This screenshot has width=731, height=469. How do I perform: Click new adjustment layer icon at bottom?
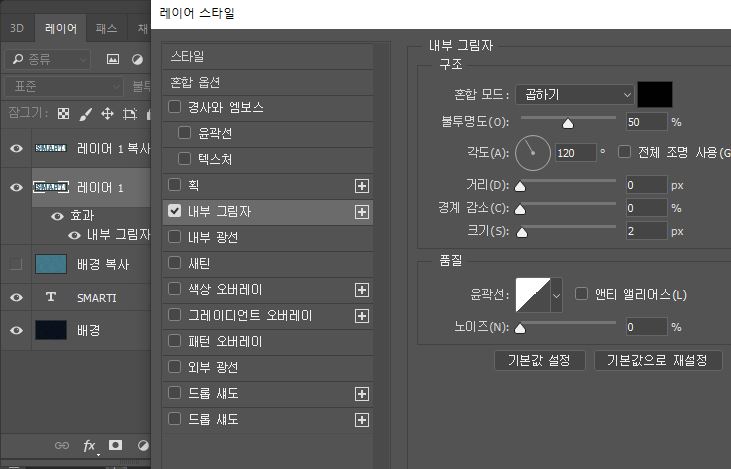pyautogui.click(x=143, y=445)
